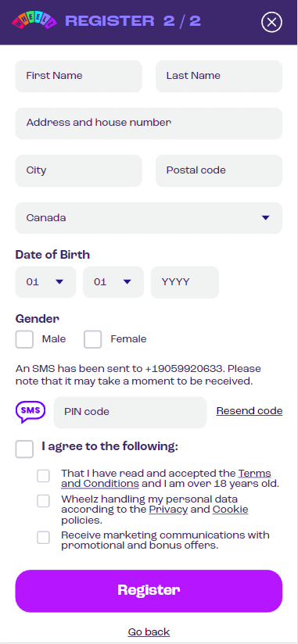Image resolution: width=298 pixels, height=644 pixels.
Task: Click the First Name field
Action: [78, 76]
